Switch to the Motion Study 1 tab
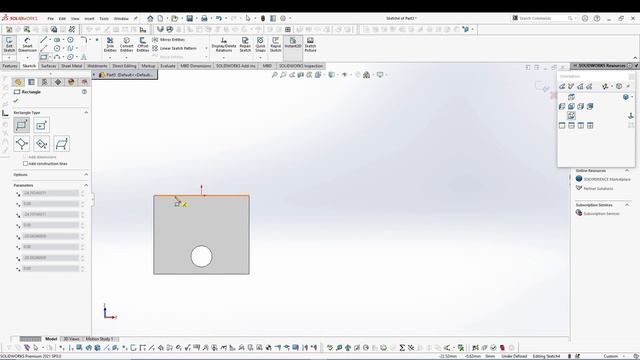The width and height of the screenshot is (640, 360). [x=100, y=339]
